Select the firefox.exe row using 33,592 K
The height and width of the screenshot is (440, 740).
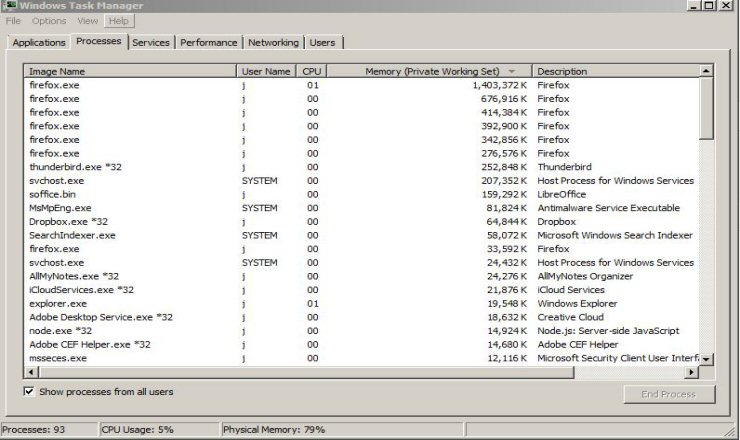[x=362, y=249]
